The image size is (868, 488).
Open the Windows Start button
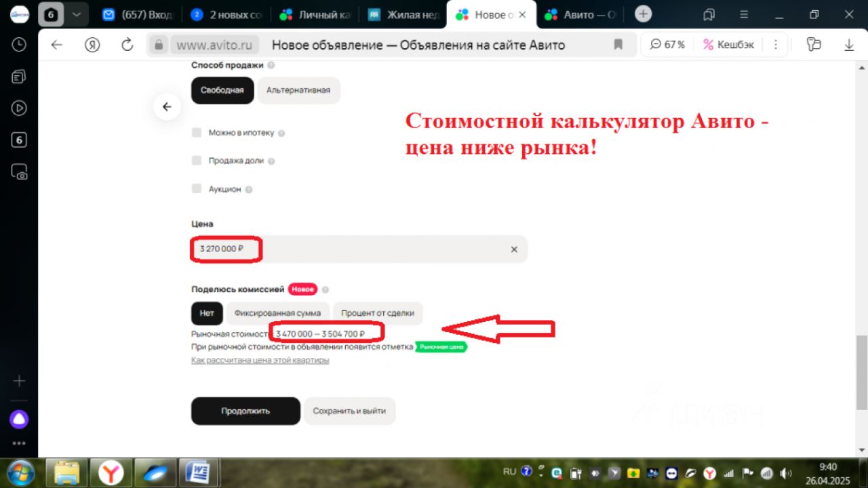click(20, 472)
